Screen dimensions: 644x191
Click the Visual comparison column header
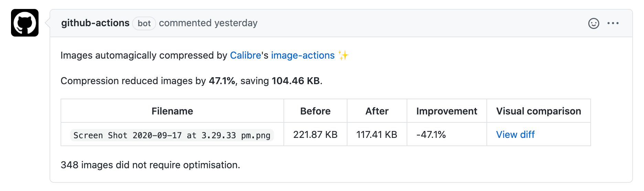(538, 111)
